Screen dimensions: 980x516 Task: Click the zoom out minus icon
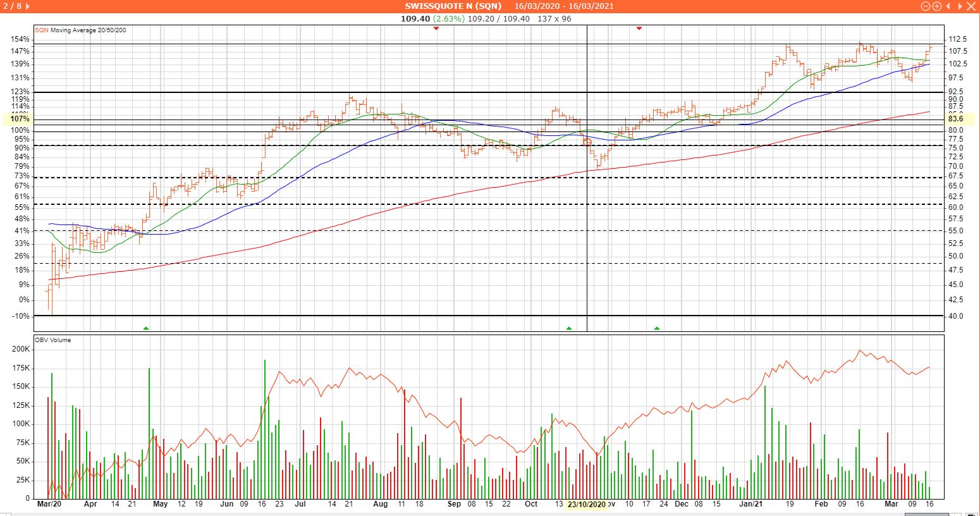(926, 6)
